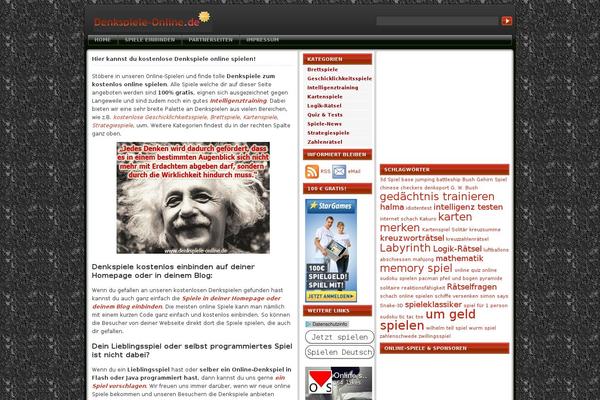Click the KATEGORIEN section header
Screen dimensions: 600x400
tap(338, 59)
